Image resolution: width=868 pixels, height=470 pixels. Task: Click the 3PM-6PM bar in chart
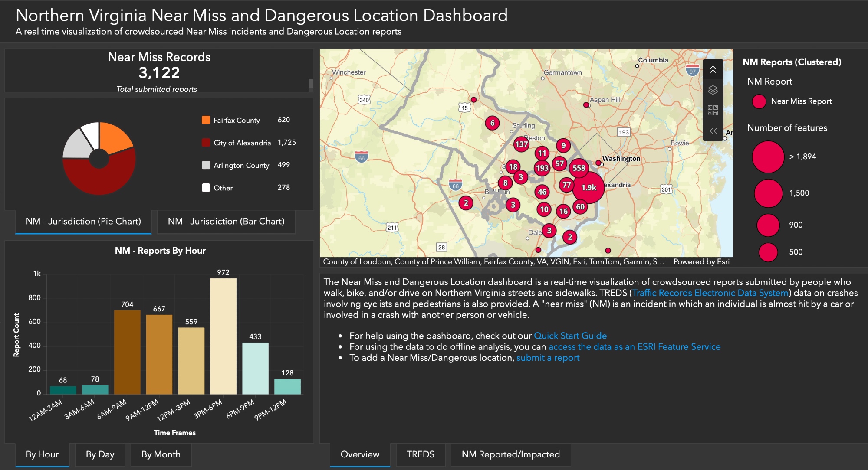223,336
